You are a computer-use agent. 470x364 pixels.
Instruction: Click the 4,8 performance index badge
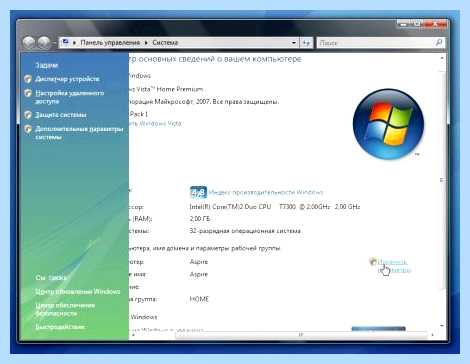[x=198, y=192]
